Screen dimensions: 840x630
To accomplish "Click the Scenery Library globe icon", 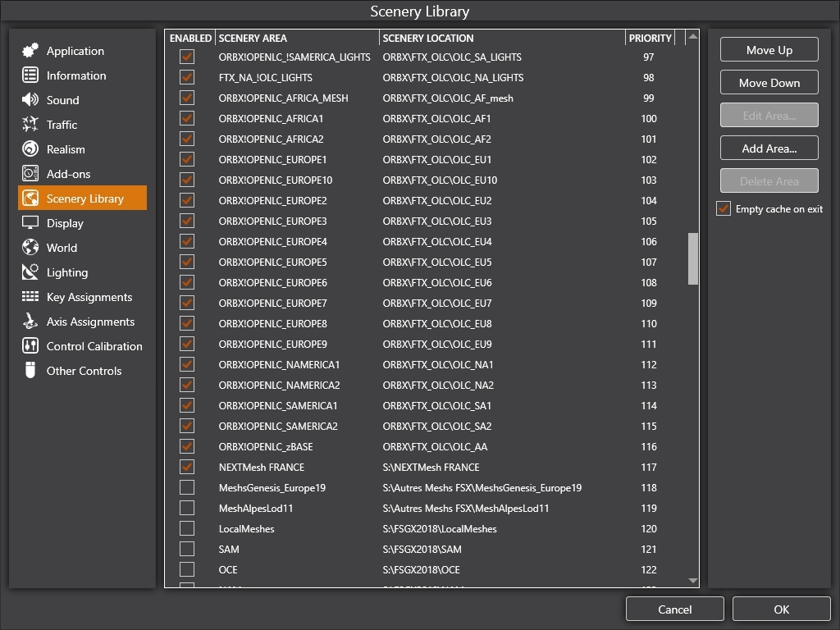I will (x=30, y=199).
